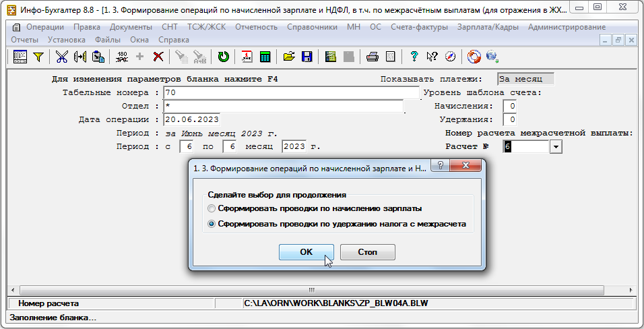This screenshot has width=644, height=329.
Task: Confirm the dialog with OK button
Action: tap(307, 252)
